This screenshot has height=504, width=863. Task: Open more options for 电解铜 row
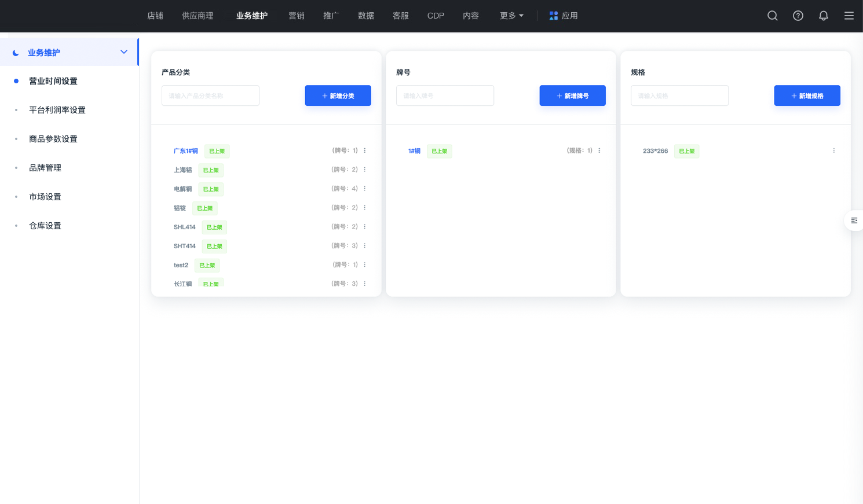click(x=365, y=189)
